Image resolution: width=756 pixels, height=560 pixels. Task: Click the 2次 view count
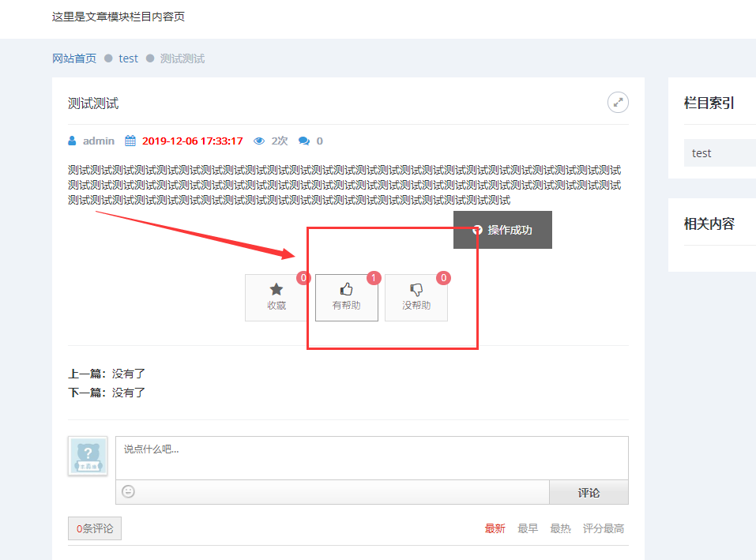coord(280,141)
